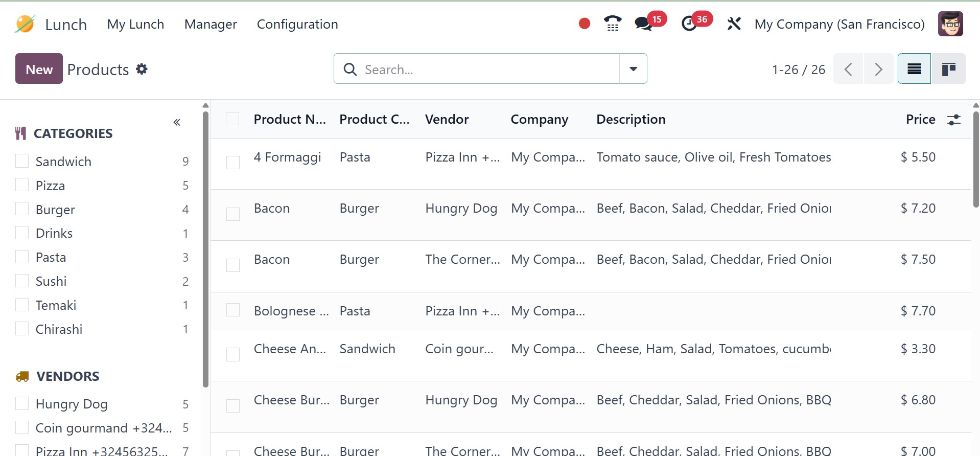Viewport: 980px width, 456px height.
Task: Open the debug tools wrench icon
Action: [734, 24]
